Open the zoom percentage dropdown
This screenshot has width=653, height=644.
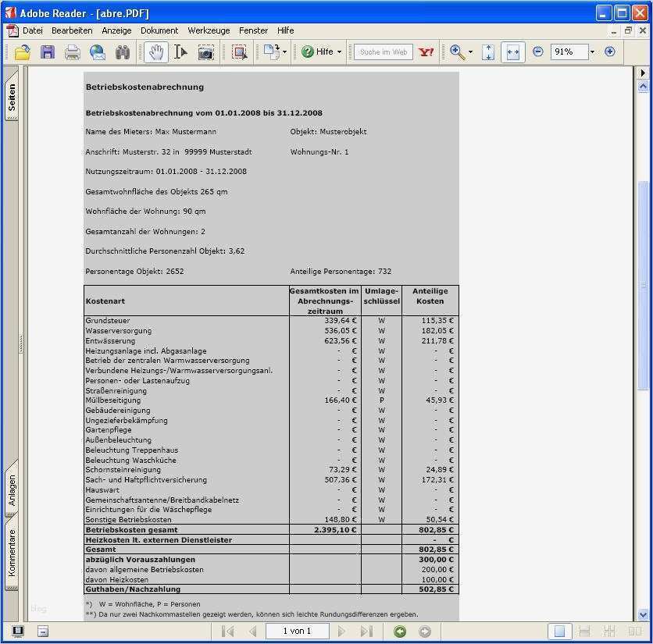click(x=591, y=52)
